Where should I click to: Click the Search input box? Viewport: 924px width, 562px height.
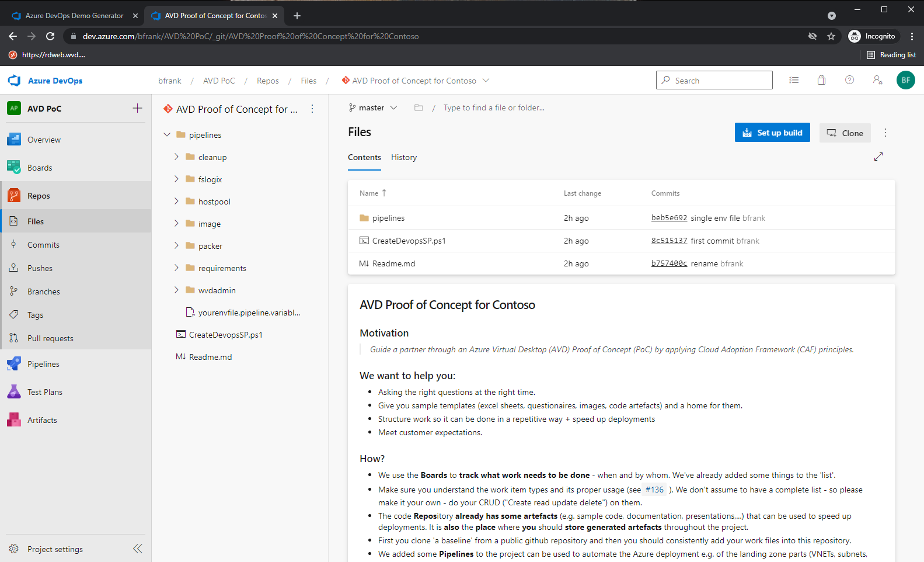(714, 80)
